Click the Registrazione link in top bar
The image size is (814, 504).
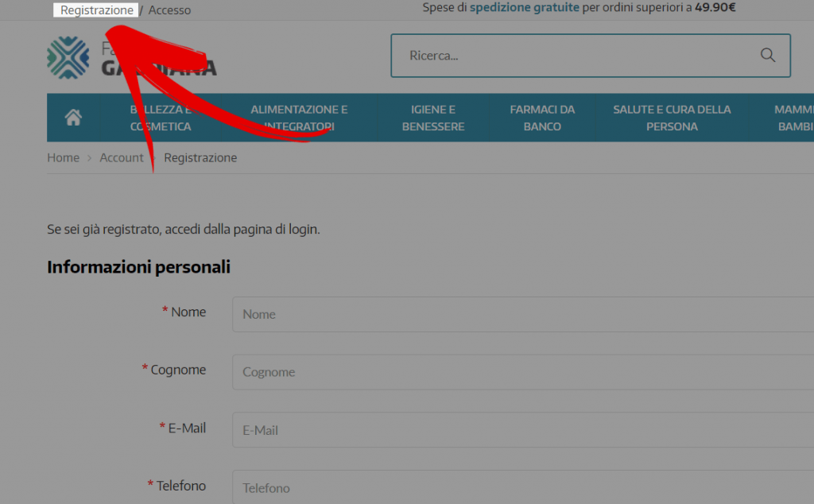(97, 10)
